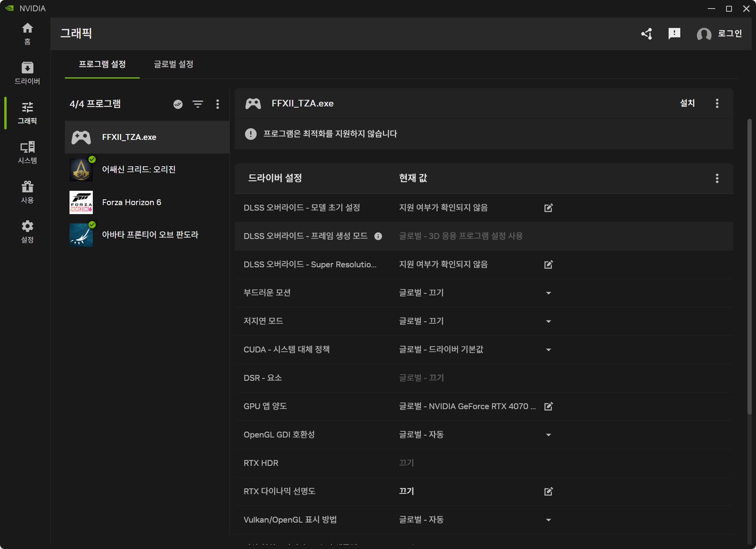Open the 사용 gift sidebar section

(27, 192)
